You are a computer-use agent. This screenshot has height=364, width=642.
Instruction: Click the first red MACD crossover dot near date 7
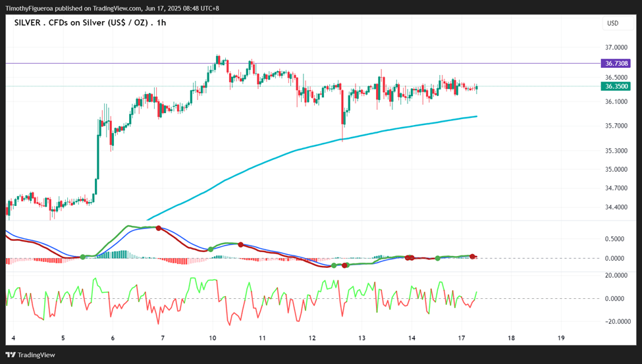point(159,228)
